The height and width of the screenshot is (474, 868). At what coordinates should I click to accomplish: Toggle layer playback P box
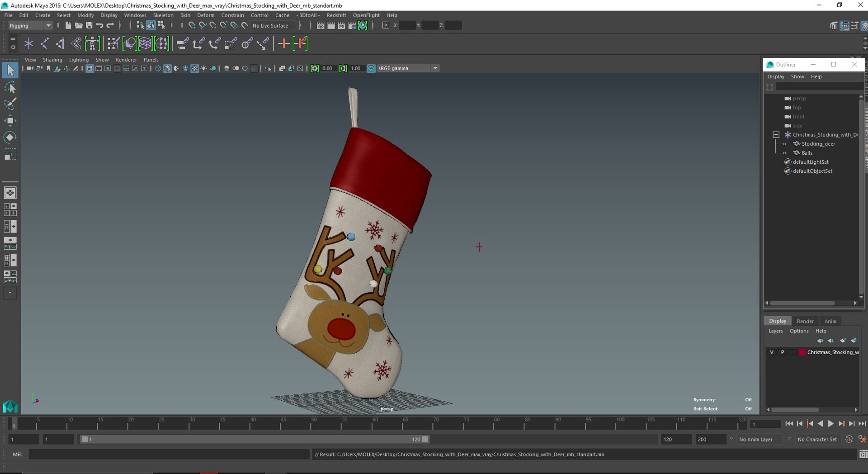point(783,352)
